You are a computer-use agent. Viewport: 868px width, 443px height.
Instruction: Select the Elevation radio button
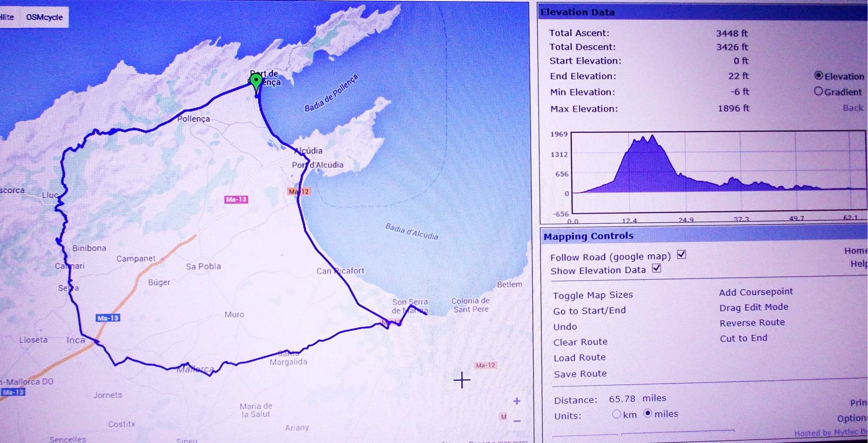click(818, 75)
